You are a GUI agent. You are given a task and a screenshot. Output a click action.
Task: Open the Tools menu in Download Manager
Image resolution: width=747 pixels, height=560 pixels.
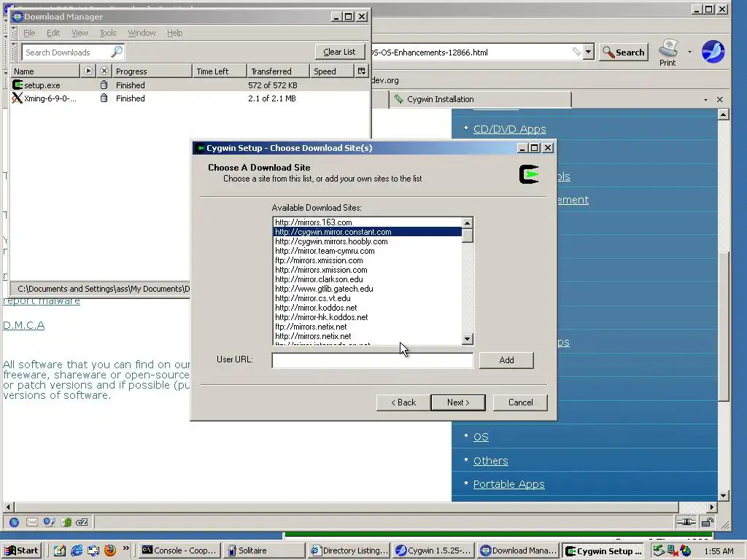pyautogui.click(x=108, y=33)
